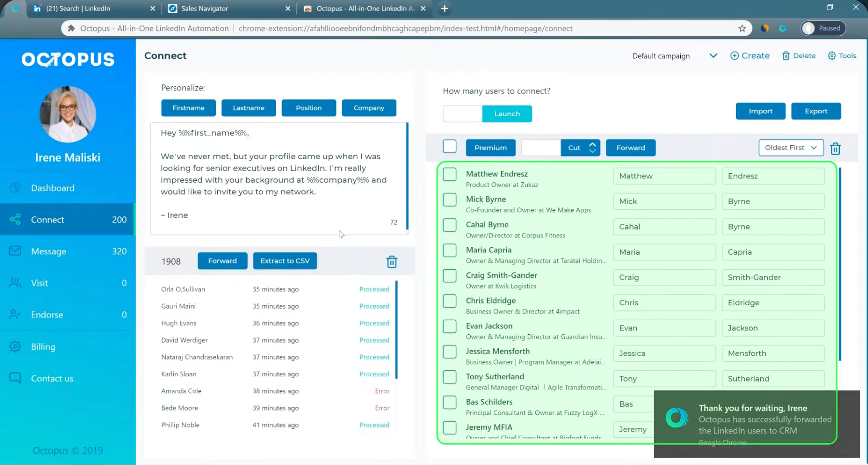Click the Delete campaign trash icon

pos(786,55)
